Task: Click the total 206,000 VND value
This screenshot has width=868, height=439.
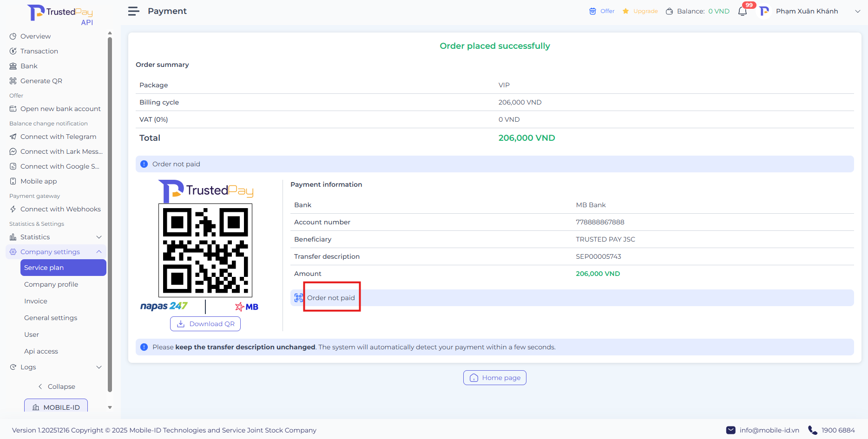Action: point(526,138)
